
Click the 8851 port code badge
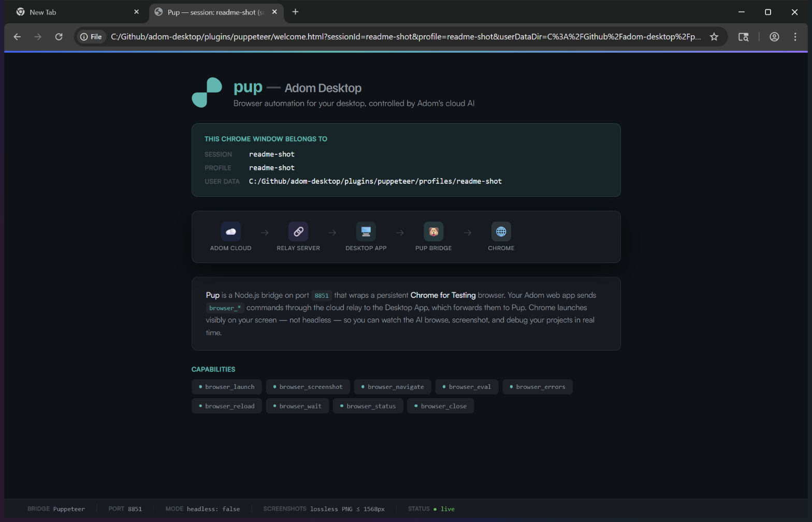322,296
